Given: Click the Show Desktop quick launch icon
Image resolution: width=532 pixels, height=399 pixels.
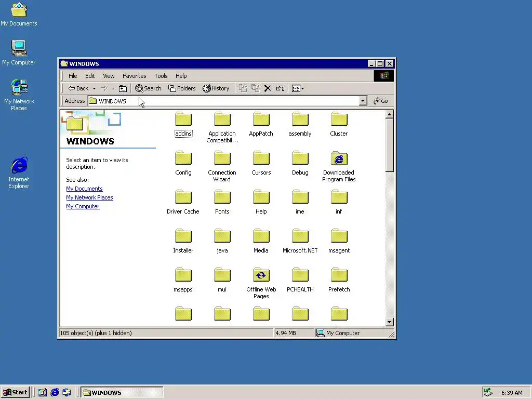Looking at the screenshot, I should [43, 393].
